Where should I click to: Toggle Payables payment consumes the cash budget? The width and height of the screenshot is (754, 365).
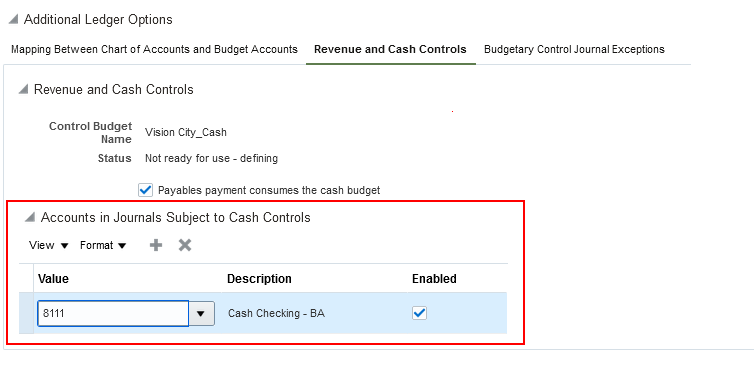point(145,190)
